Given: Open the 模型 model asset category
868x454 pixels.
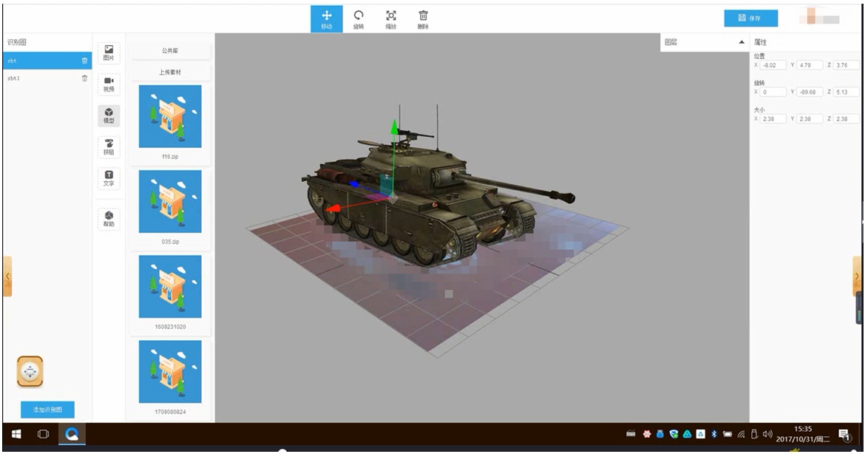Looking at the screenshot, I should coord(109,115).
